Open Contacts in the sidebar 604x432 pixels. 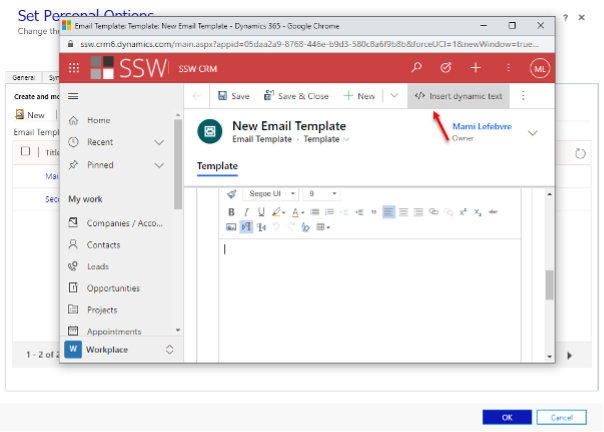tap(103, 244)
